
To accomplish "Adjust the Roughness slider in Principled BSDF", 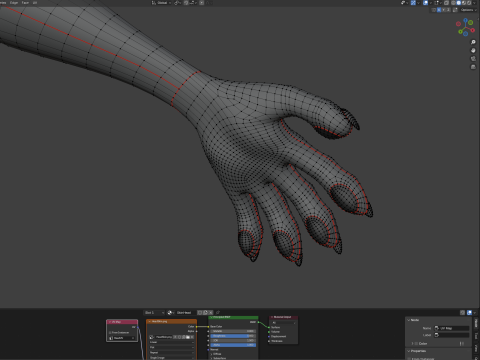I will (x=233, y=336).
